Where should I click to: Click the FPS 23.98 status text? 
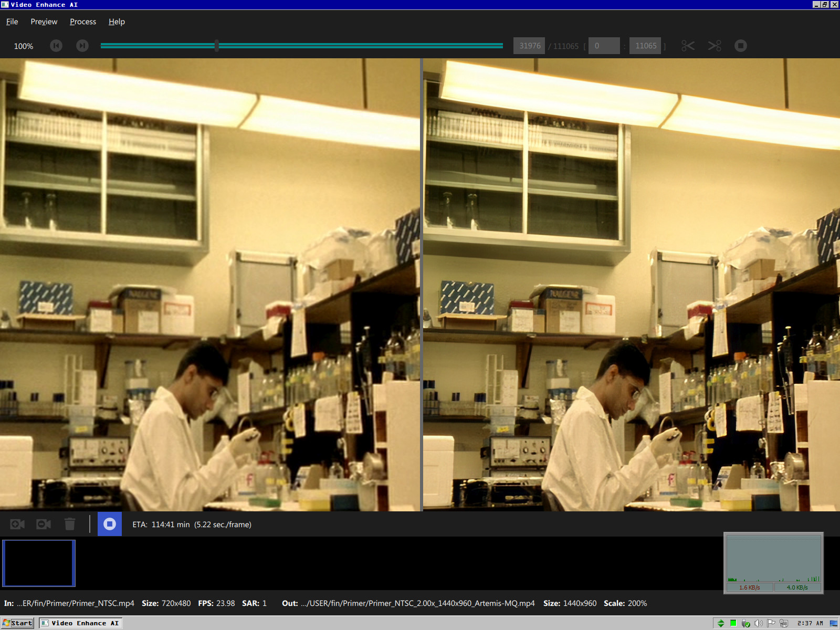click(216, 603)
